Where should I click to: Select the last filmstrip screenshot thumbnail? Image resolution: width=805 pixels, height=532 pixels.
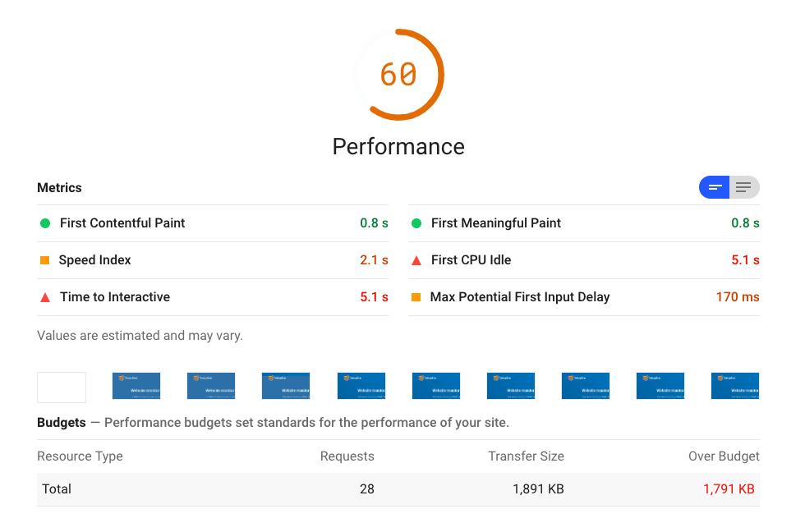(735, 386)
